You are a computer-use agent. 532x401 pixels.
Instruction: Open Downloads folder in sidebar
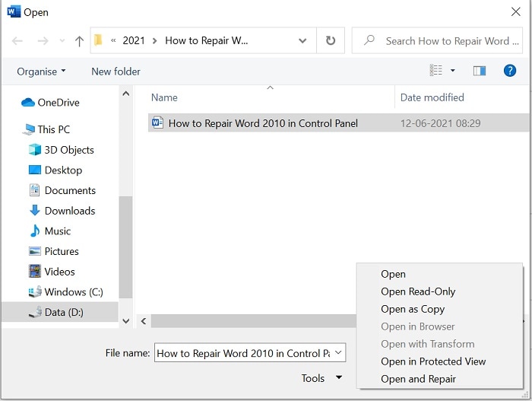coord(70,211)
